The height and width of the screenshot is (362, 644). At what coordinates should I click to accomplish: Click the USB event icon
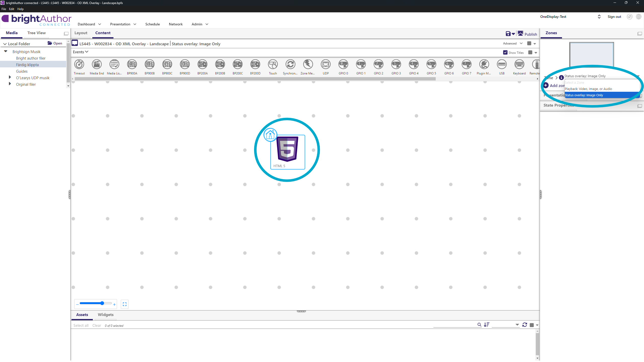[x=502, y=65]
